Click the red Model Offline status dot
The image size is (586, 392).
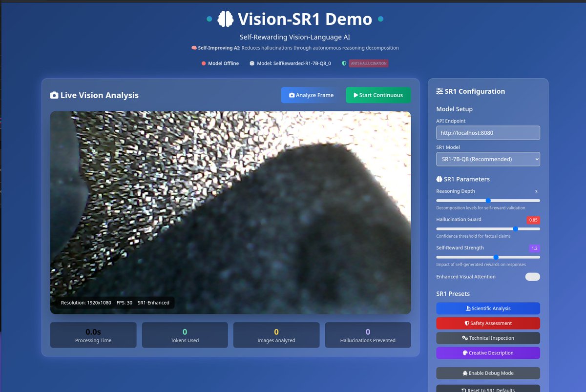(x=204, y=63)
